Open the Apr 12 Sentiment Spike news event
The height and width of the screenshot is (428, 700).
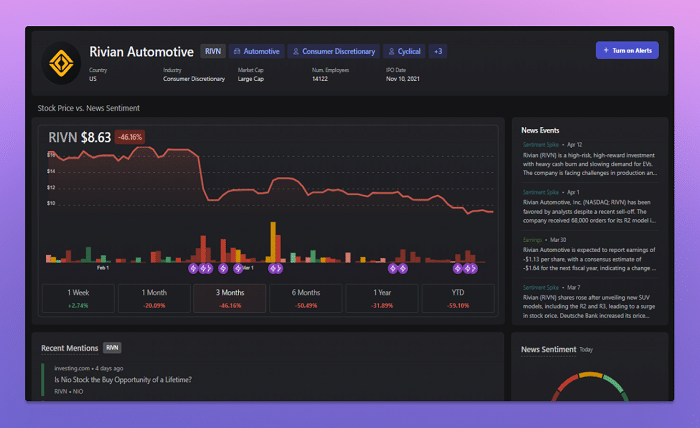590,159
